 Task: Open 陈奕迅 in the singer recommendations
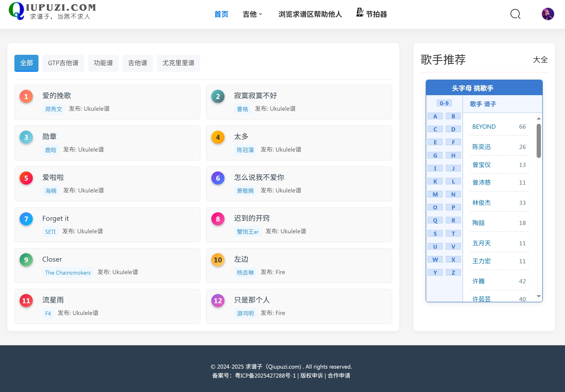481,147
